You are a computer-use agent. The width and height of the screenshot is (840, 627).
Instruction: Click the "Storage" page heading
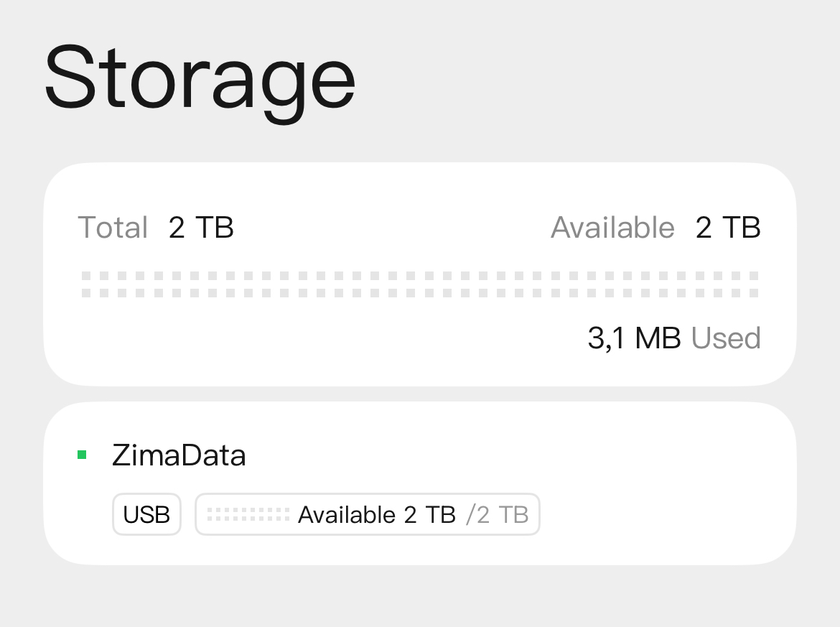(200, 79)
